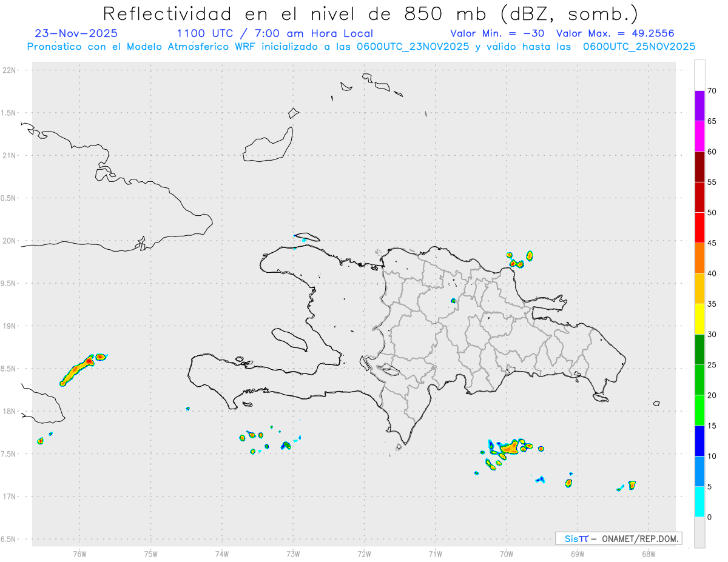Click the '73W' longitude axis label
Image resolution: width=728 pixels, height=562 pixels.
293,554
